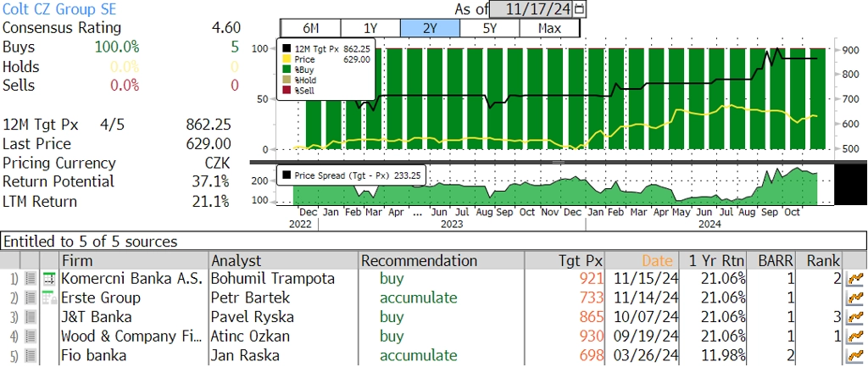Screen dimensions: 868x367
Task: Click the Pricing Currency value CZK
Action: point(217,164)
